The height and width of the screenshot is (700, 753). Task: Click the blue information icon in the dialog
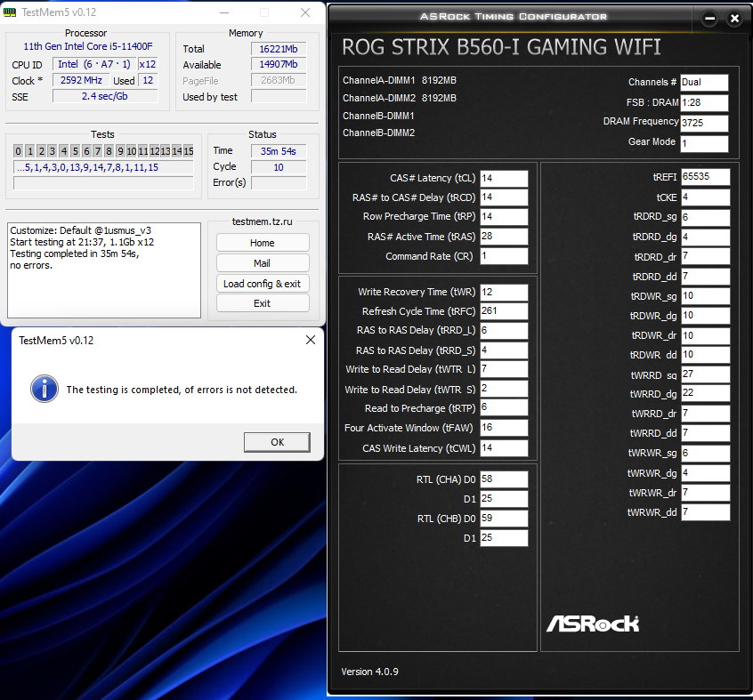(45, 389)
